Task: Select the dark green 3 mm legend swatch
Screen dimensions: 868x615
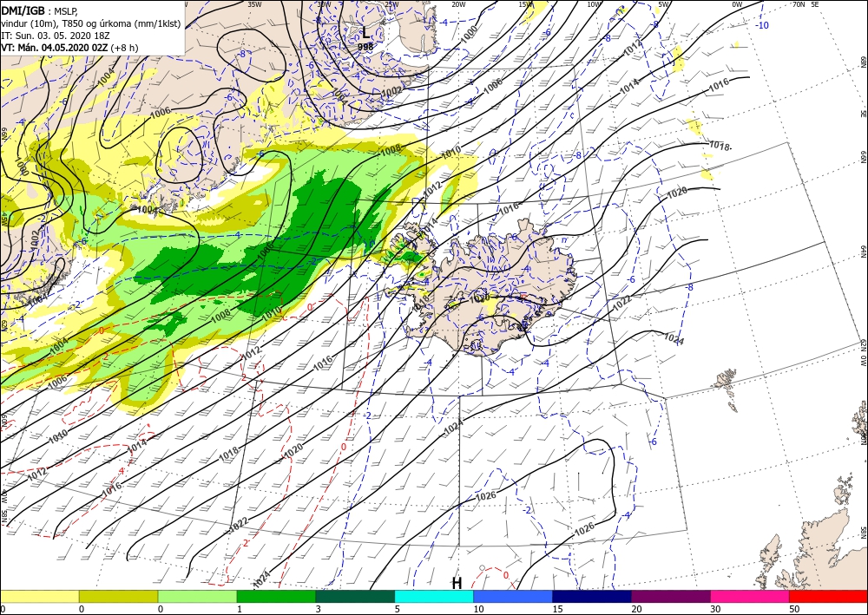Action: tap(355, 596)
